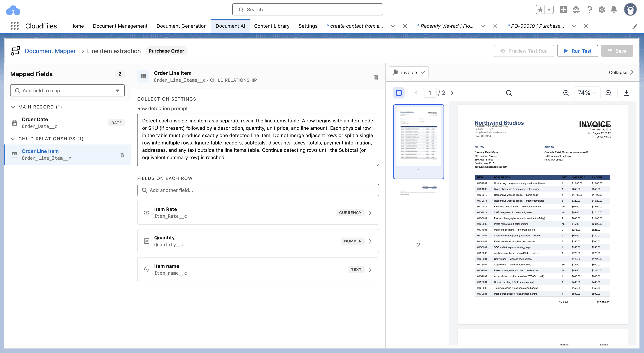644x353 pixels.
Task: Go to the Home tab
Action: tap(77, 26)
